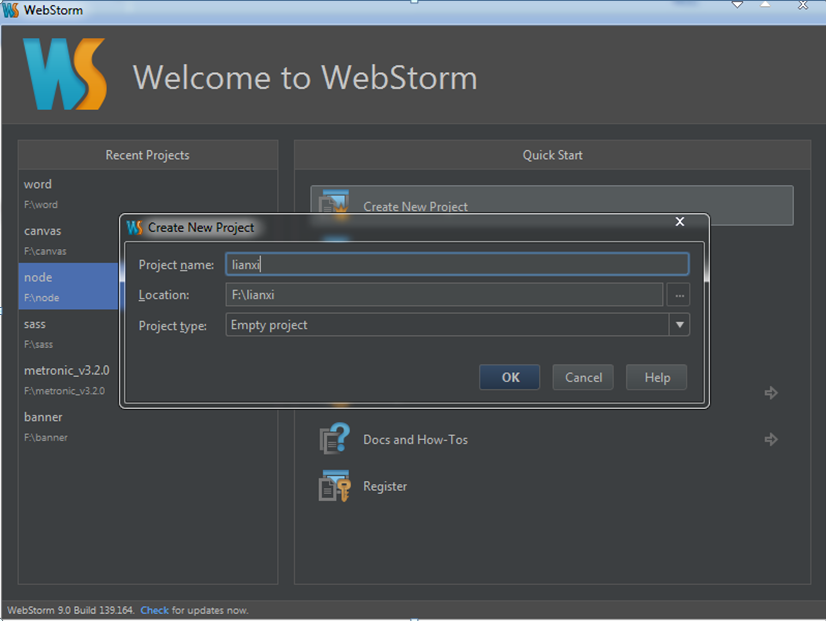
Task: Close the Create New Project dialog
Action: point(680,222)
